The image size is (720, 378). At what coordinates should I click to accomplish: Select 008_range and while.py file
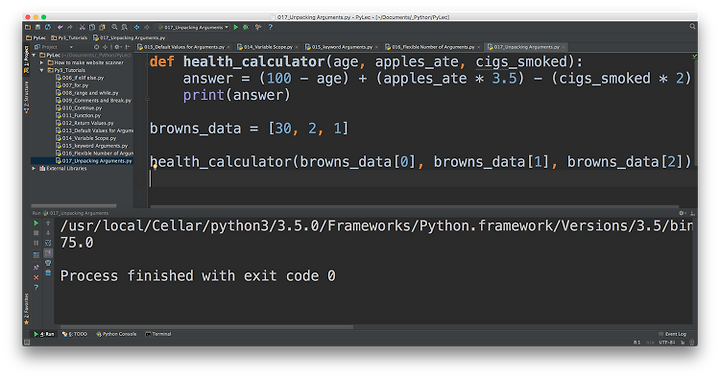(x=87, y=93)
